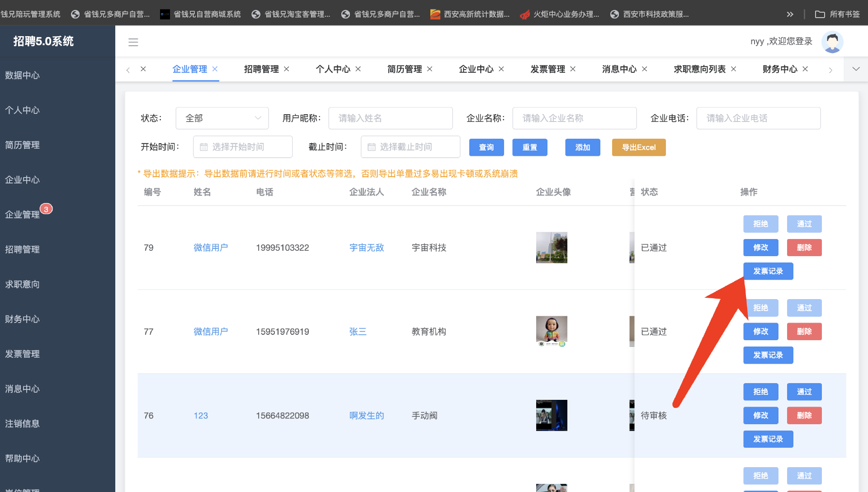868x492 pixels.
Task: Open the 微信用户 link in row 77
Action: point(211,332)
